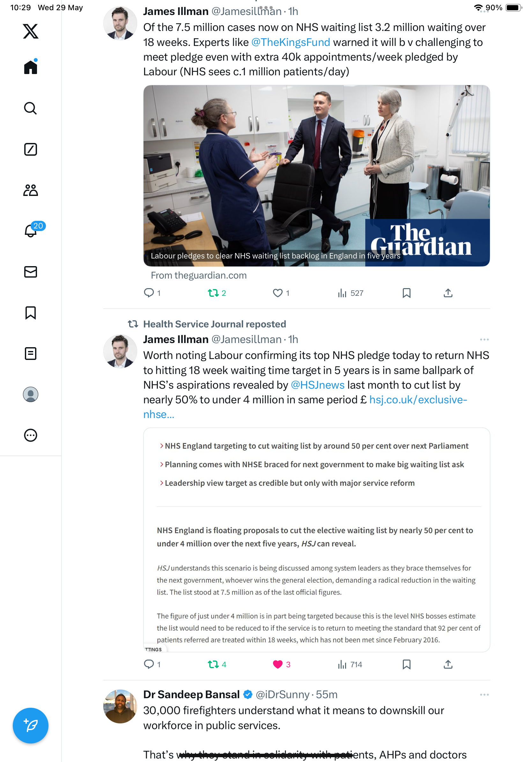Open the Profile avatar icon

(31, 394)
